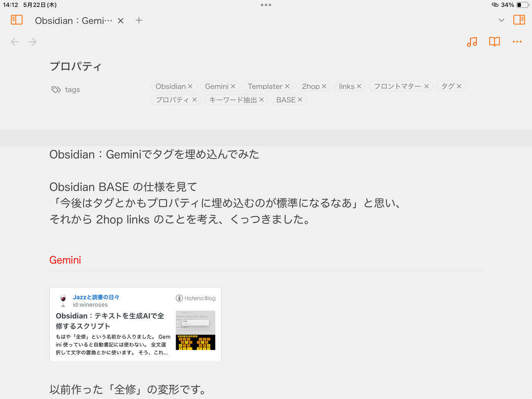
Task: Remove the BASE tag
Action: [300, 99]
